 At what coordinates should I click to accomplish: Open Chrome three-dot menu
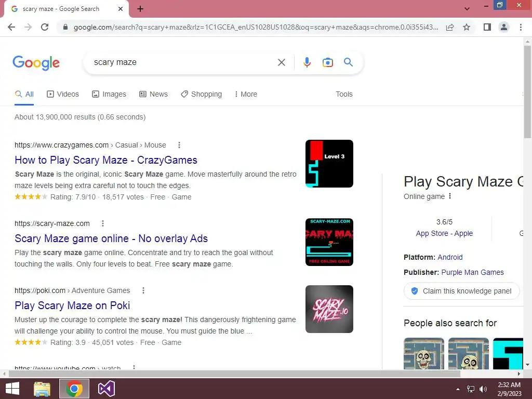tap(521, 27)
